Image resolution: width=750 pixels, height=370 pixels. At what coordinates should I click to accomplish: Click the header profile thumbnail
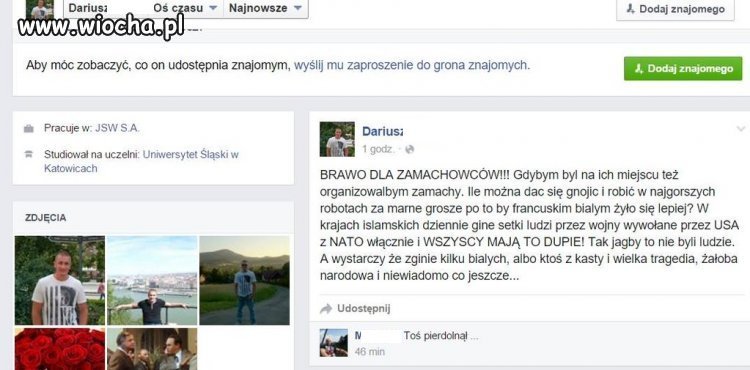pos(40,9)
